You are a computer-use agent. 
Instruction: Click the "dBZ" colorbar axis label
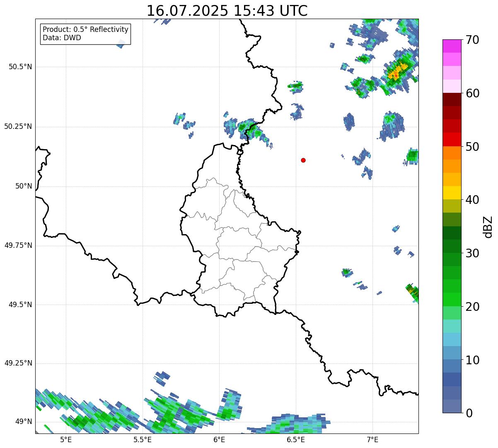tap(488, 227)
